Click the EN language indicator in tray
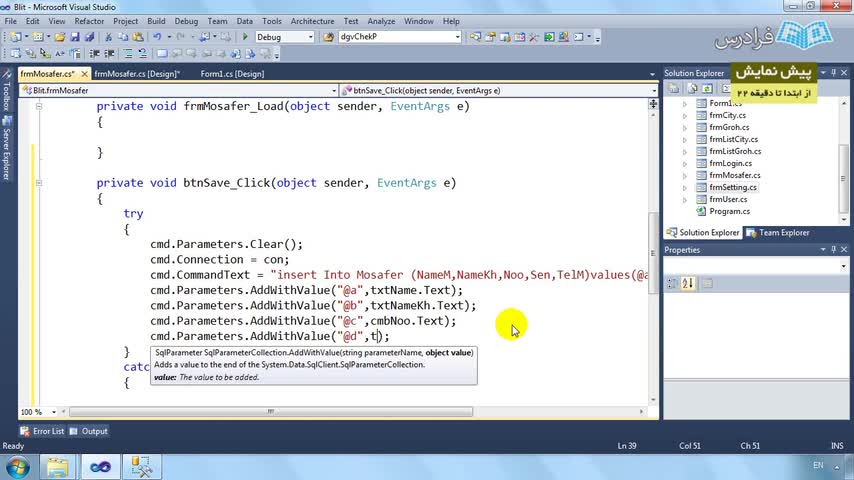 coord(818,465)
